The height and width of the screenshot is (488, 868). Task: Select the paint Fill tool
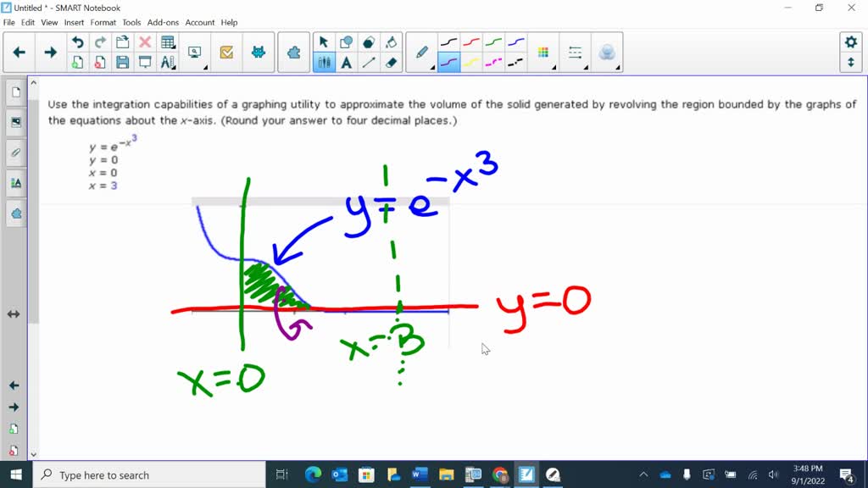point(392,41)
